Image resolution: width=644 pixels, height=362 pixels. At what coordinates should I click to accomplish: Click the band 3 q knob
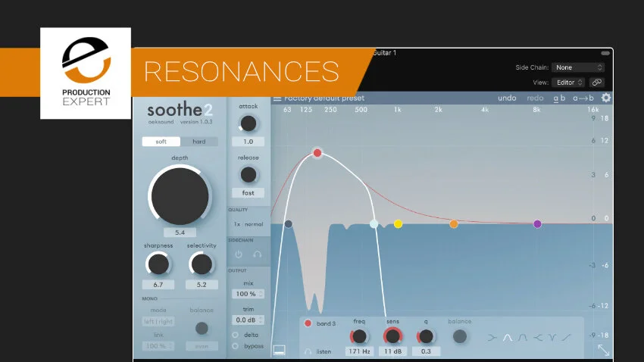pos(426,336)
